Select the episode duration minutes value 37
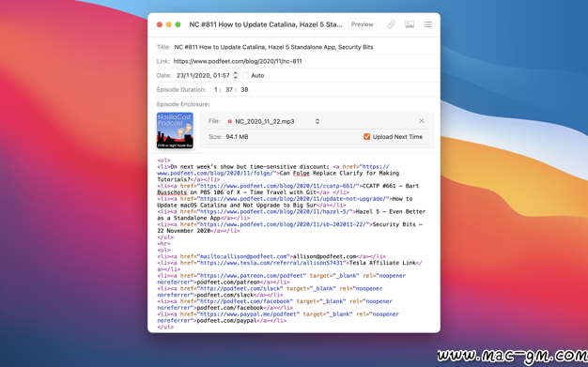 click(229, 89)
